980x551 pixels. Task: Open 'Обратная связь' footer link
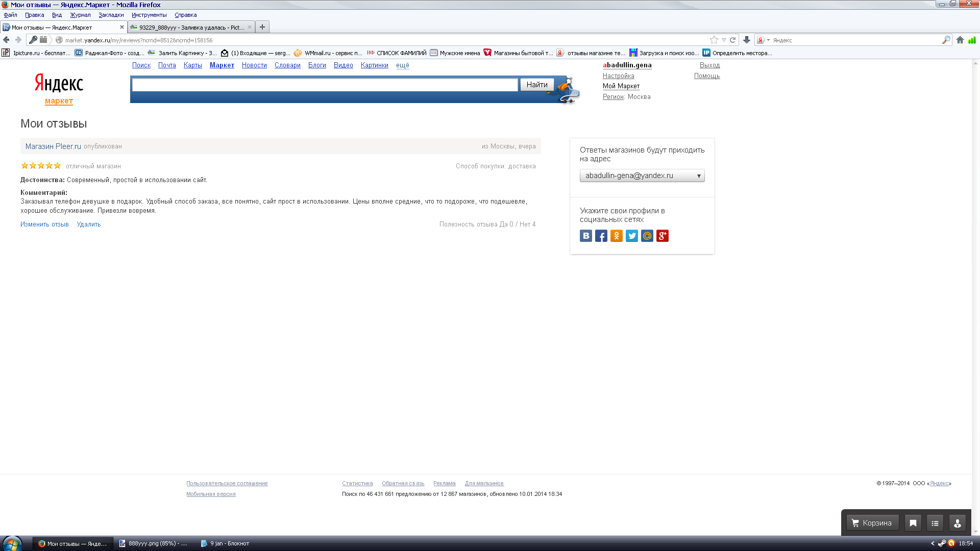click(x=403, y=484)
